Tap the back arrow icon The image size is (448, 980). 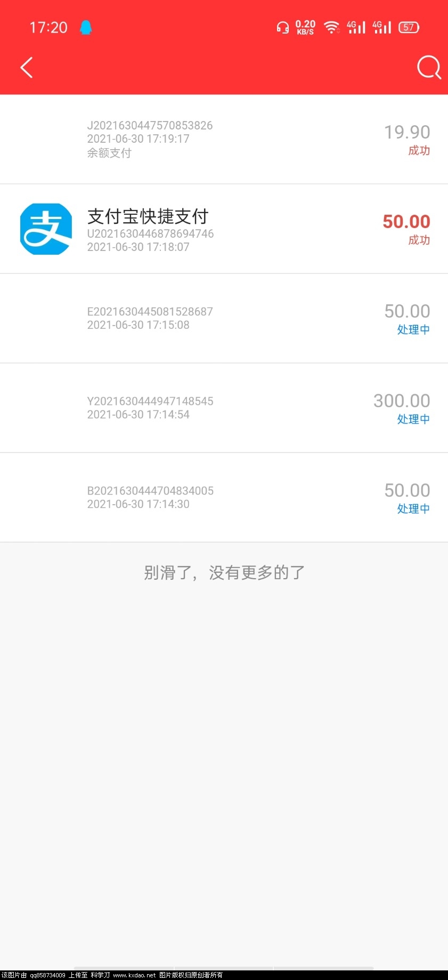tap(27, 68)
